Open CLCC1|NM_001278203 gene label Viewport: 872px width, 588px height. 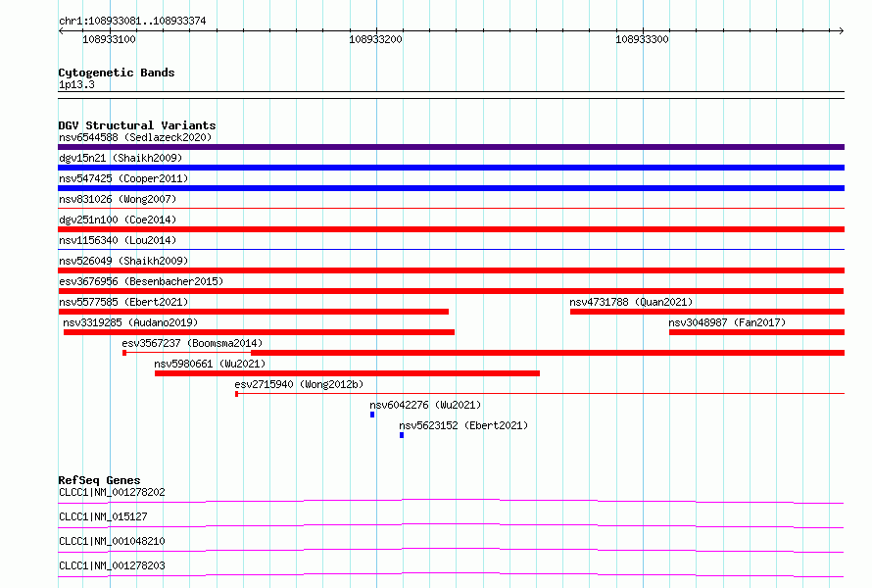112,565
